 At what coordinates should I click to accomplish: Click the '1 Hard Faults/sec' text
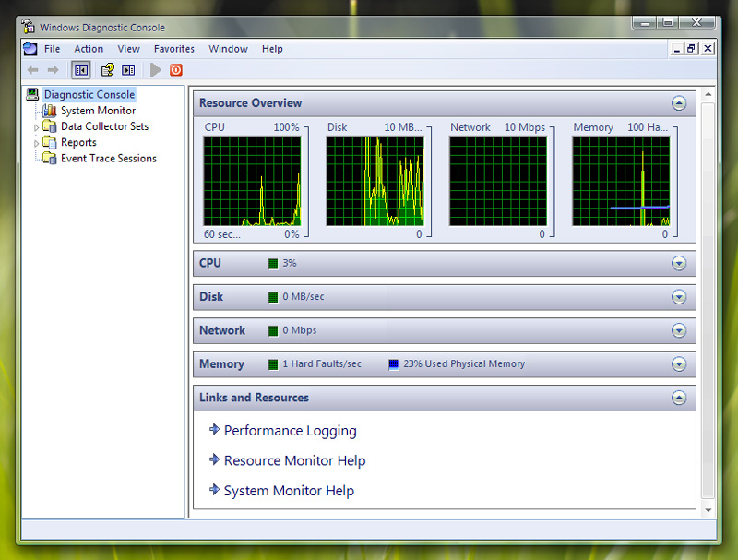coord(322,363)
